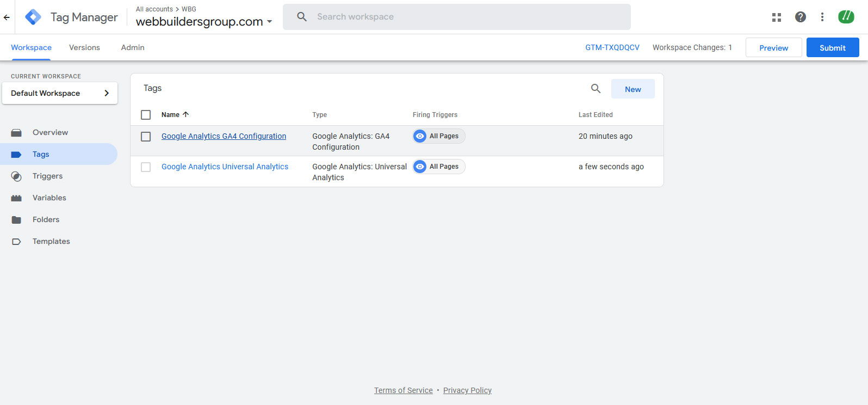Switch to the Versions tab

84,47
